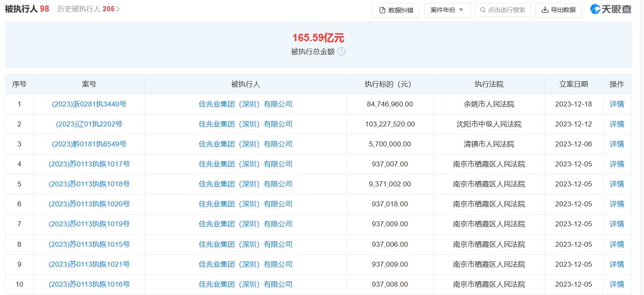This screenshot has width=644, height=295.
Task: Click the 天眼查 logo
Action: click(611, 10)
